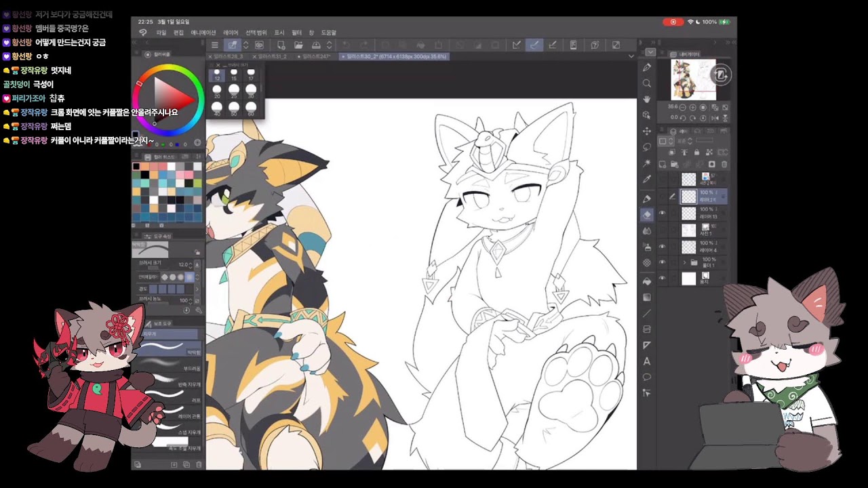Click the open file folder icon
868x488 pixels.
point(298,45)
